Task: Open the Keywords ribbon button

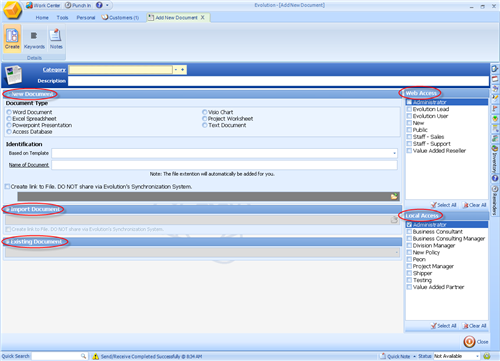Action: 34,38
